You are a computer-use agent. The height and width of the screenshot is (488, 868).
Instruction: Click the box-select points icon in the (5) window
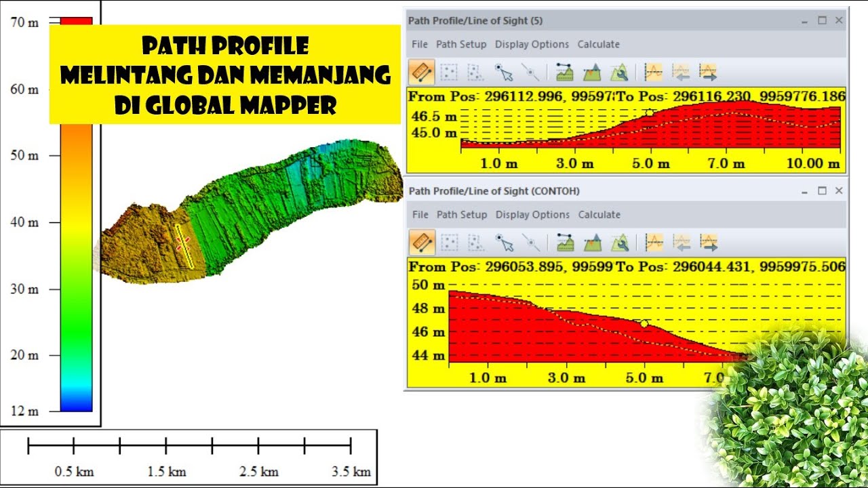click(449, 73)
